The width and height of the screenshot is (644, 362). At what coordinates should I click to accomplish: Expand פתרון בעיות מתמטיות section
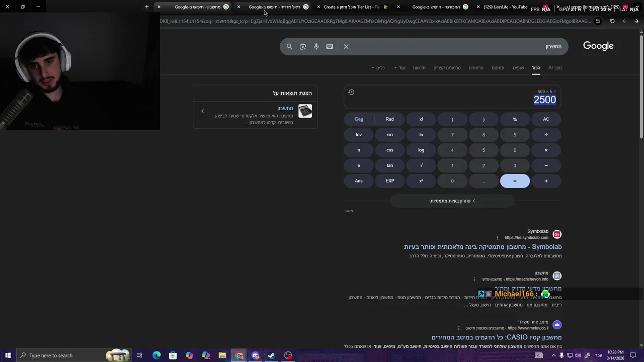[x=452, y=201]
